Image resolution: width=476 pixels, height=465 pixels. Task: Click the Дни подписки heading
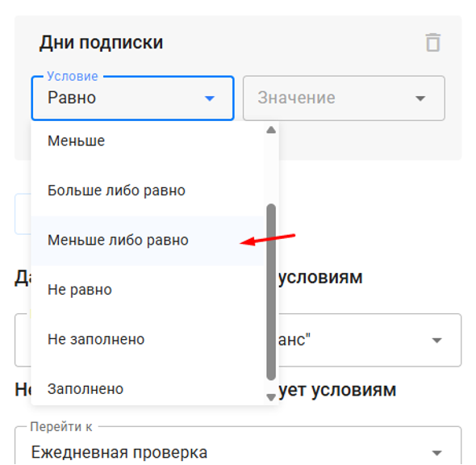point(102,43)
